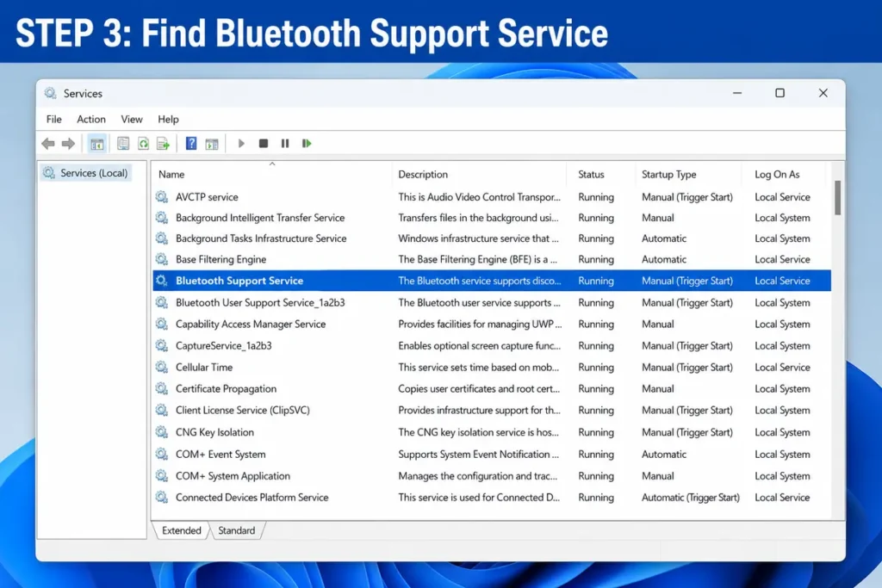The height and width of the screenshot is (588, 882).
Task: Click the vertical scrollbar thumb
Action: click(837, 197)
